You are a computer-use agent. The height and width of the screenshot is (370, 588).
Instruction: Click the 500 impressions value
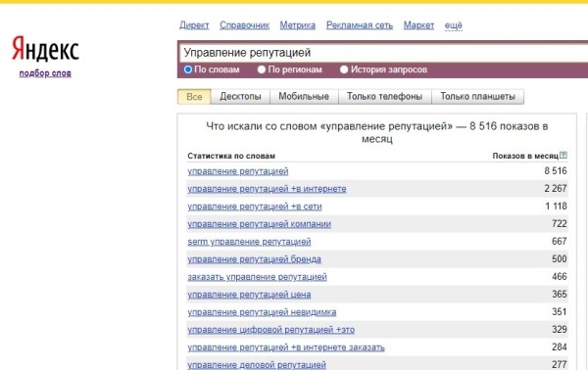tap(560, 259)
